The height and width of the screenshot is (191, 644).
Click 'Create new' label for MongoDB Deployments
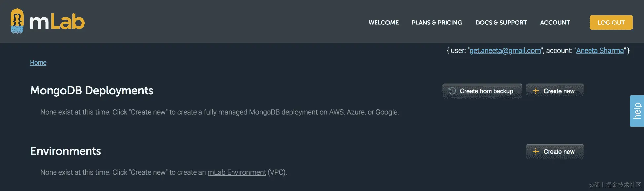[559, 91]
